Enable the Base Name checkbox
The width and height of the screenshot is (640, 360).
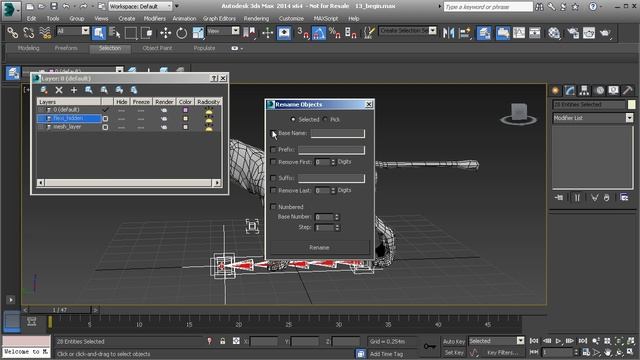click(273, 133)
